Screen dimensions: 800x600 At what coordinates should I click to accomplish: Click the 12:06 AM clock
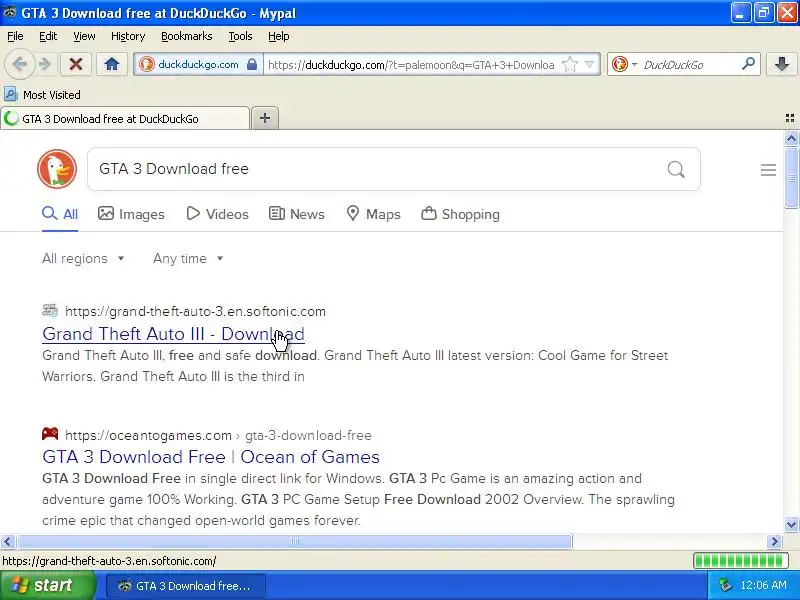click(x=763, y=585)
